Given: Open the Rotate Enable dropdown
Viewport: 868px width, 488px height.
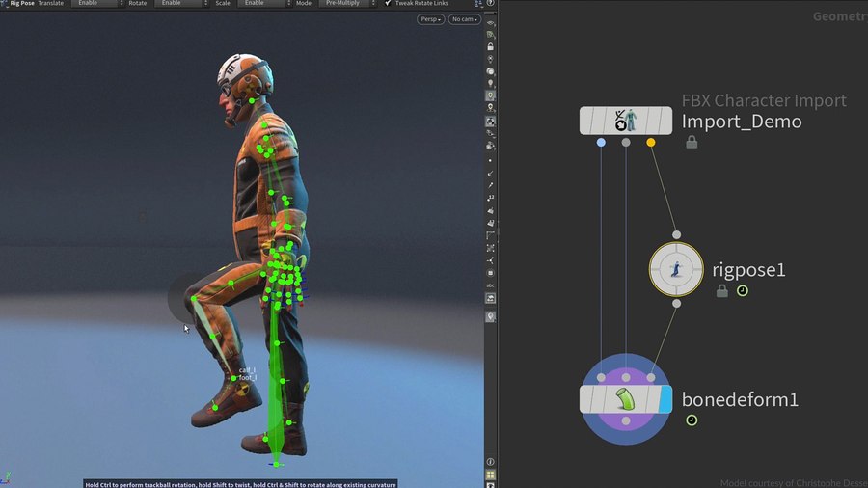Looking at the screenshot, I should pos(178,4).
